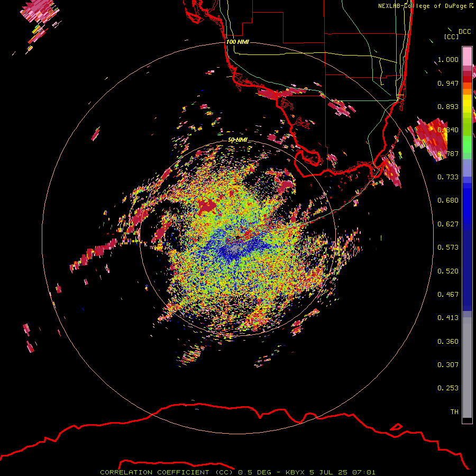Click the 0.680 color scale value
The width and height of the screenshot is (476, 476).
coord(448,200)
